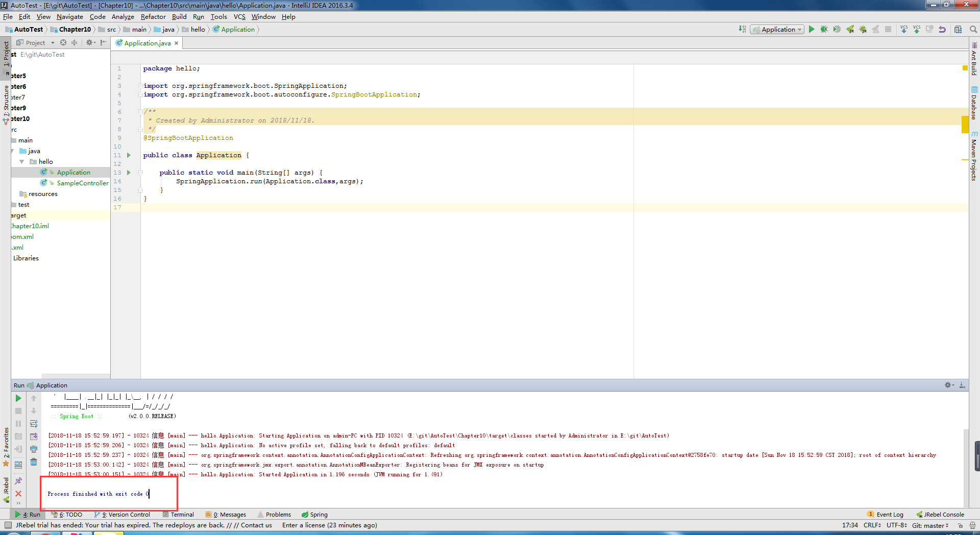The image size is (980, 535).
Task: Open the VCS menu
Action: tap(239, 17)
